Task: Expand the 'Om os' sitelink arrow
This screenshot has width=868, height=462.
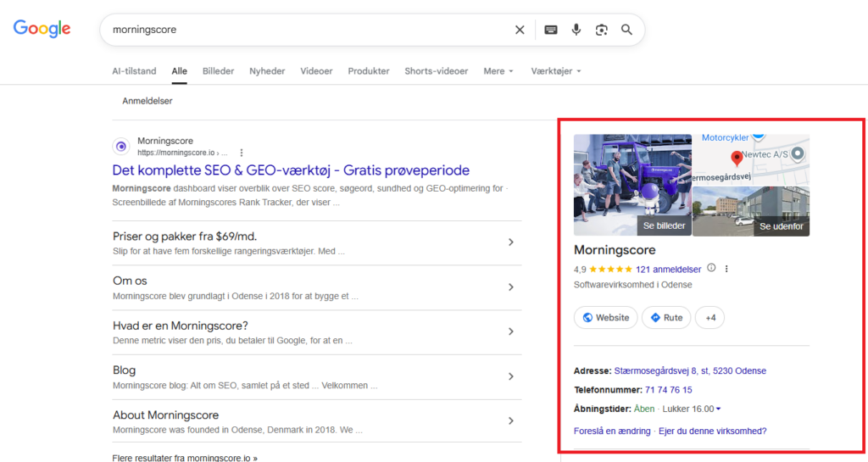Action: click(511, 287)
